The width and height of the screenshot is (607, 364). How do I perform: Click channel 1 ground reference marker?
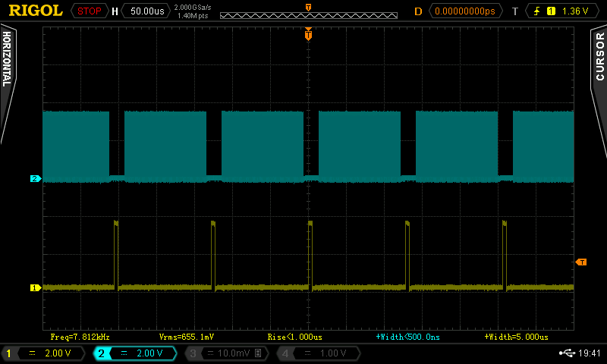pos(34,287)
